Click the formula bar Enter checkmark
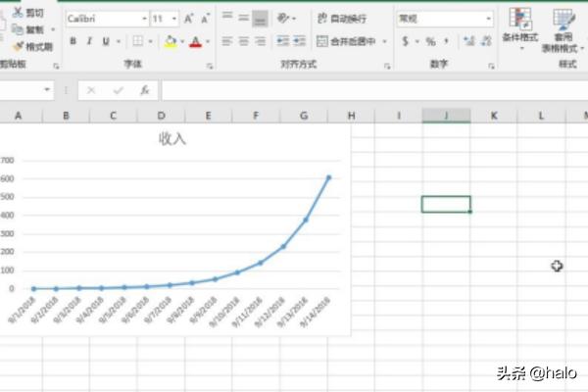 [119, 90]
